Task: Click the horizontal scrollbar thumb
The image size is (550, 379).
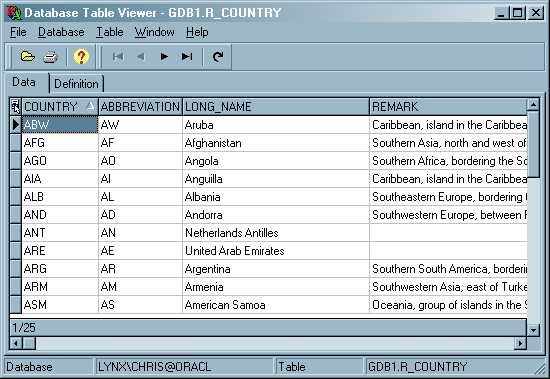Action: [x=29, y=343]
